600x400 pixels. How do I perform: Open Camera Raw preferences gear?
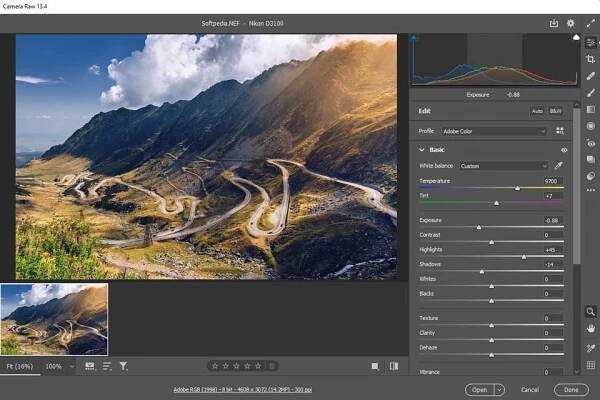coord(570,22)
